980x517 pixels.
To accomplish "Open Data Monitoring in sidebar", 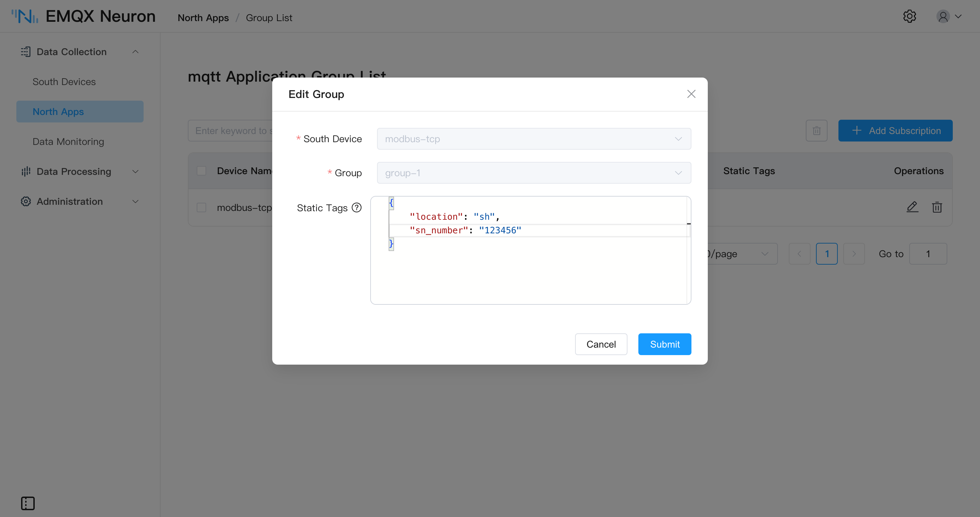I will tap(68, 141).
